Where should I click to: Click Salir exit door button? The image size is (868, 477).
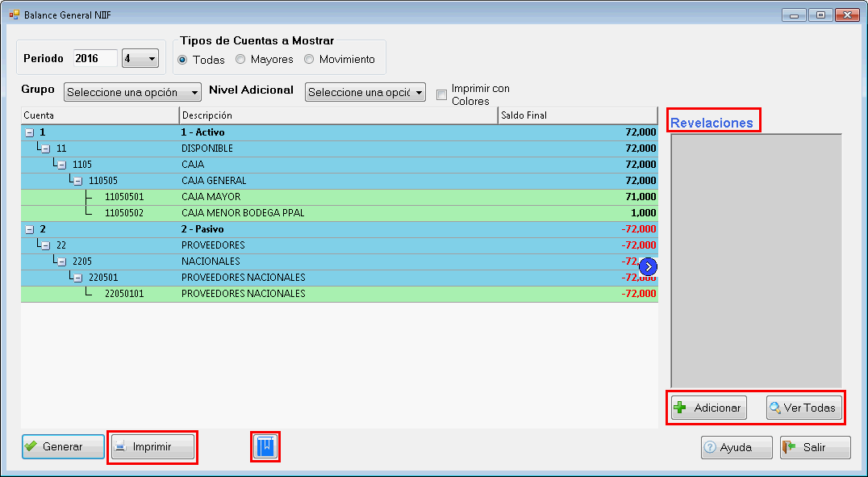click(815, 447)
